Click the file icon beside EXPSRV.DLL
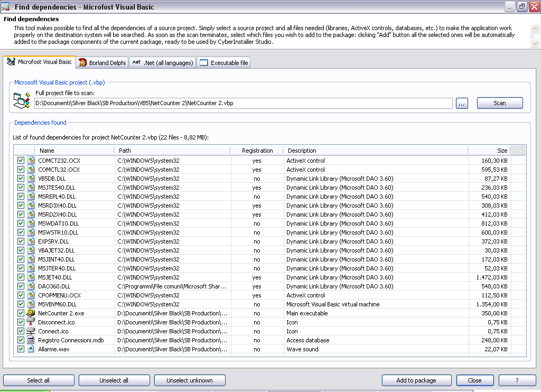This screenshot has width=541, height=392. [31, 241]
